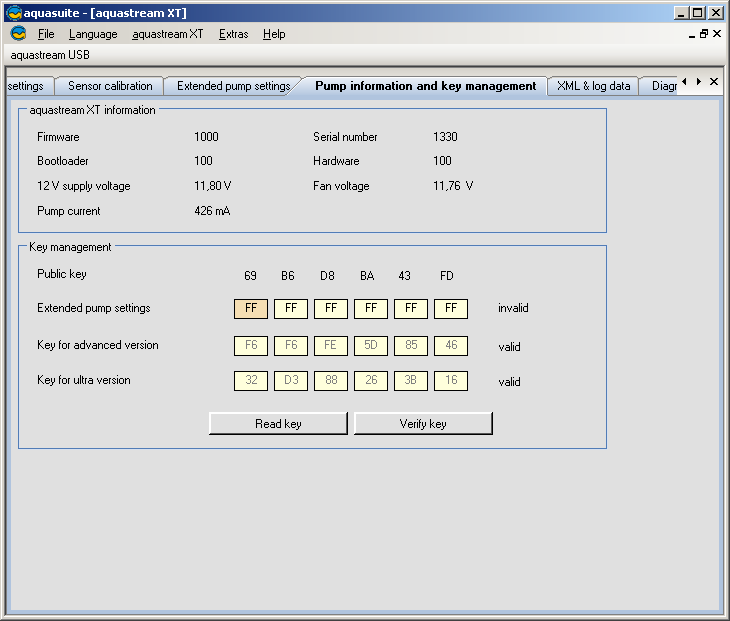Open the Extras menu
730x621 pixels.
tap(233, 34)
